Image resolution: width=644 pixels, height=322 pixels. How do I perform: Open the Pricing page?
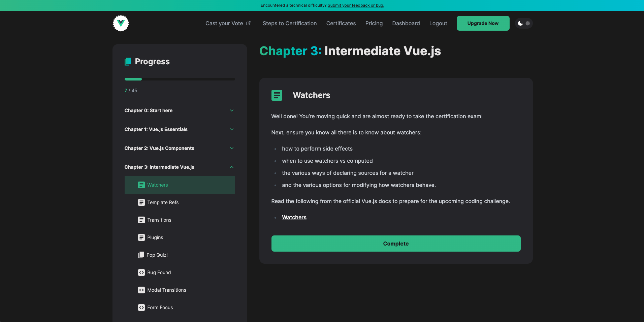[x=374, y=23]
